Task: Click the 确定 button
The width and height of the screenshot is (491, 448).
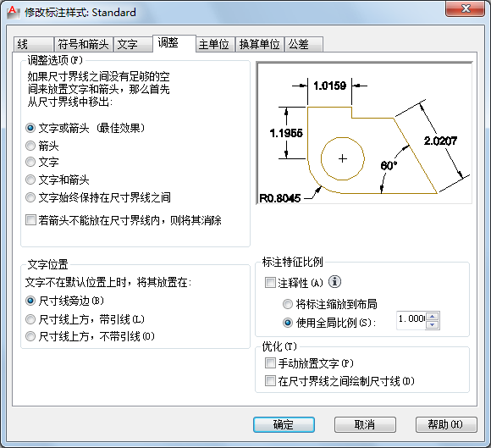Action: click(x=284, y=424)
